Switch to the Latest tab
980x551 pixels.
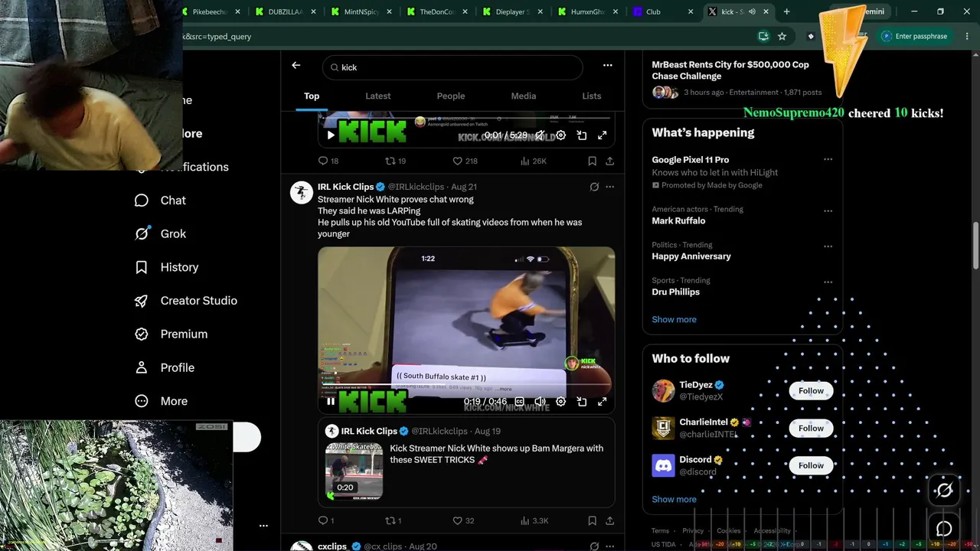378,96
